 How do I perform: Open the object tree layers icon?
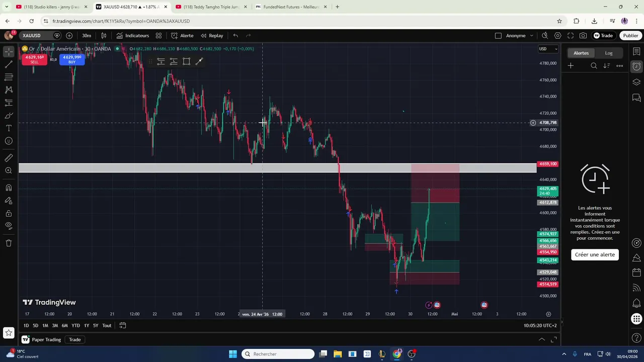click(x=636, y=82)
